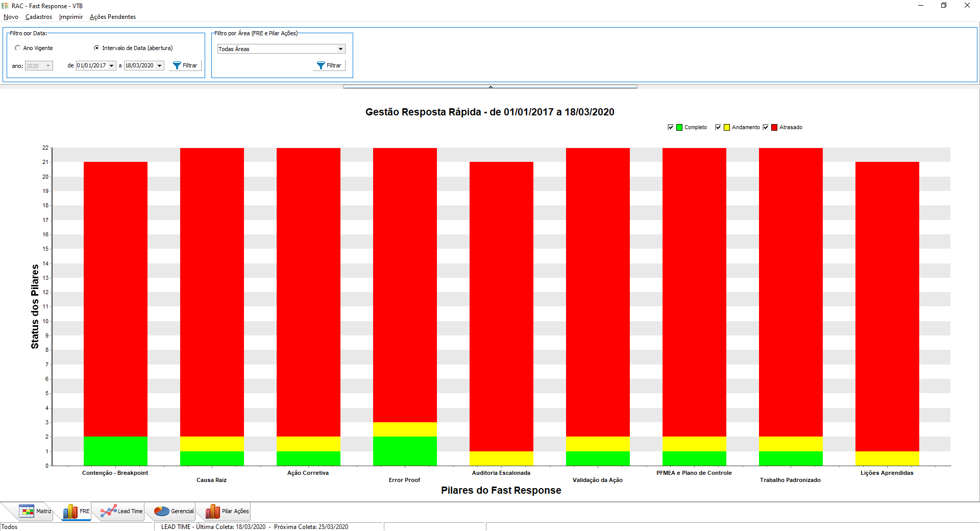The height and width of the screenshot is (531, 980).
Task: Toggle the Atrasado series checkbox
Action: (766, 127)
